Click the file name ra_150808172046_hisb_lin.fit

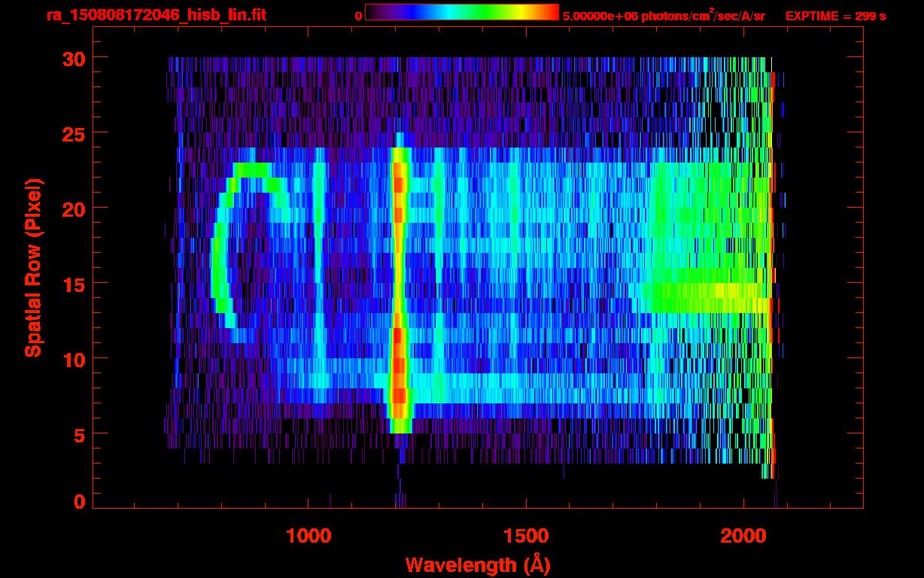[156, 15]
